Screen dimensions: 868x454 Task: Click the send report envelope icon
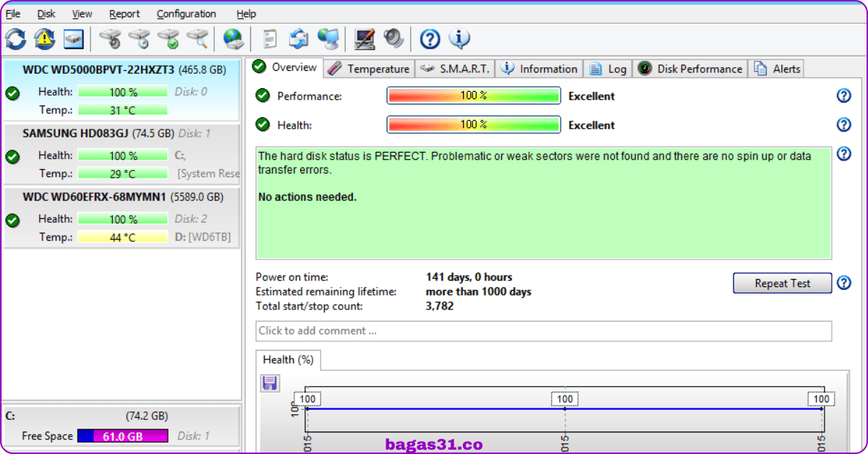coord(299,38)
